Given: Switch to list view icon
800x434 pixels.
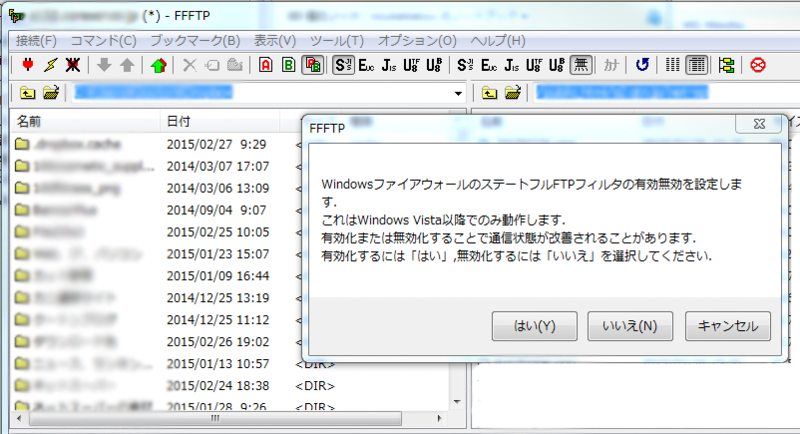Looking at the screenshot, I should coord(672,65).
